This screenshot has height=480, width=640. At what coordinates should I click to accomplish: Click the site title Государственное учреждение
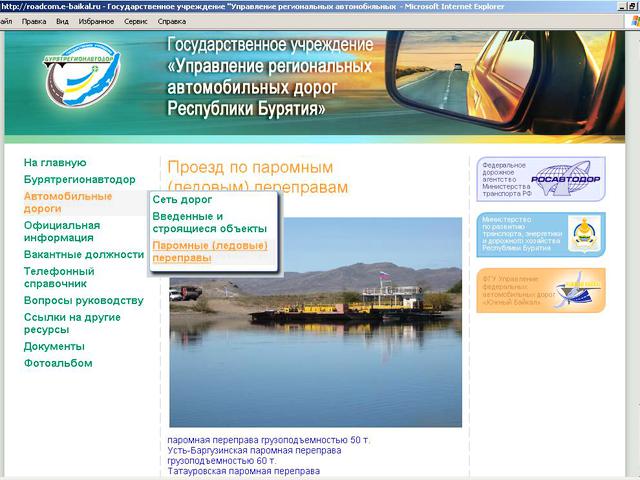270,44
